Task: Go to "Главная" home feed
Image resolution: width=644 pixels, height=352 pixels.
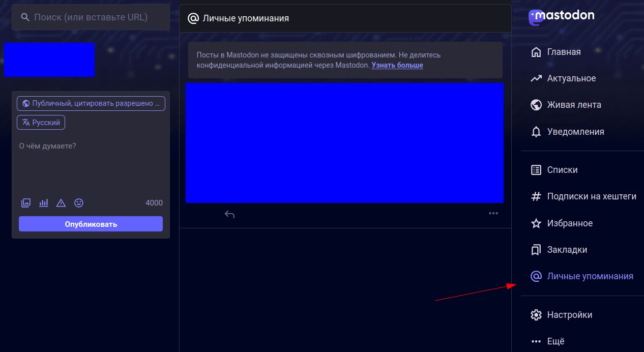Action: [x=563, y=52]
